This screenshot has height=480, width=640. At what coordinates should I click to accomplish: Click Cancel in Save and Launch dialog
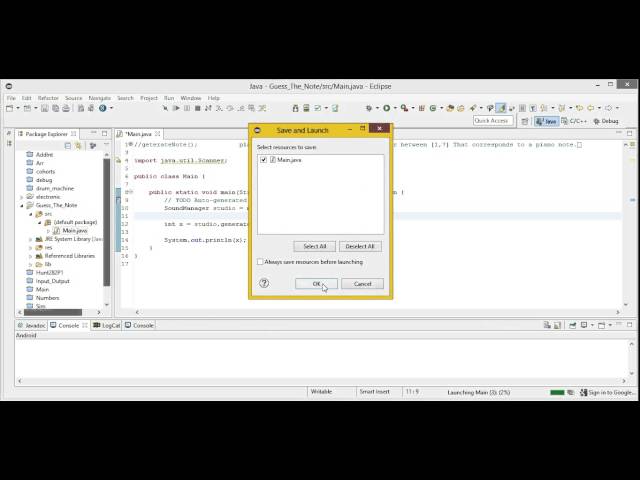(x=362, y=284)
